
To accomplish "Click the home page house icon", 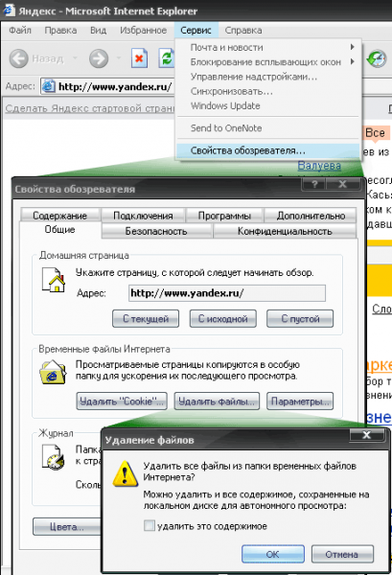I will click(x=54, y=280).
